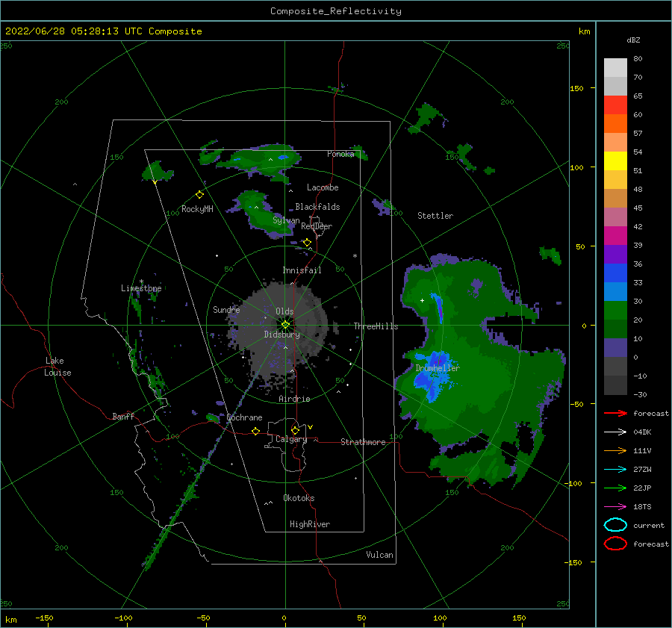Click the Stettler city label

coord(435,216)
